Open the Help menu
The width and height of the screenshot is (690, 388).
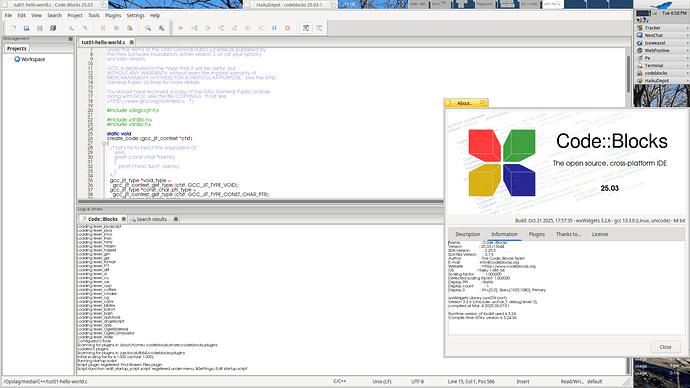(x=155, y=15)
